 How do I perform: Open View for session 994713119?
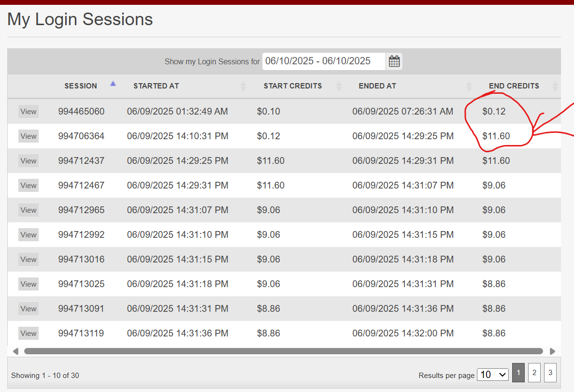29,334
